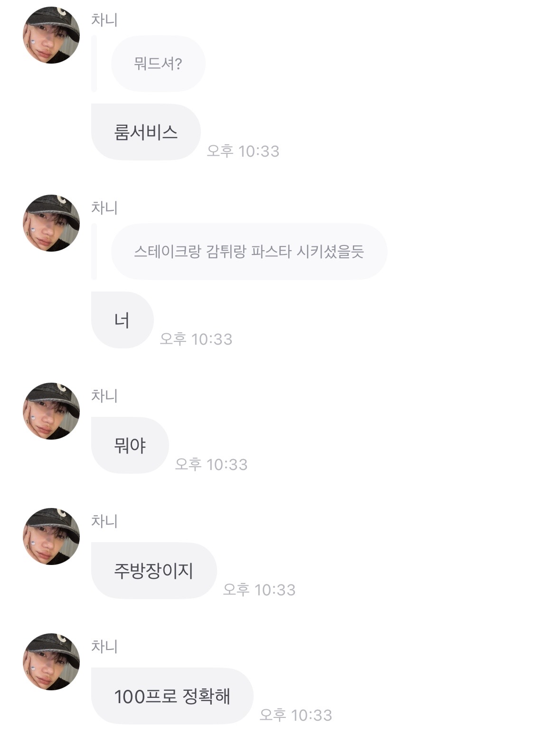Tap the timestamp next to 100프로 정확해

tap(296, 715)
